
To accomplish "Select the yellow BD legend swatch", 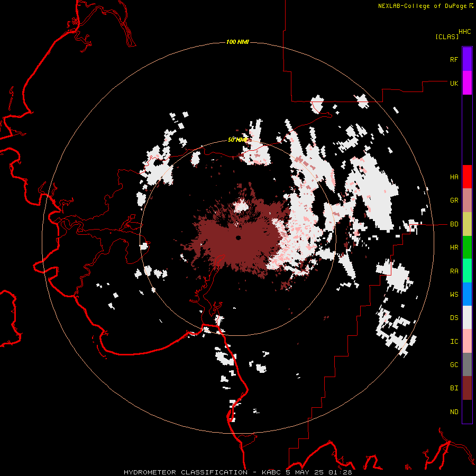I will [x=467, y=224].
